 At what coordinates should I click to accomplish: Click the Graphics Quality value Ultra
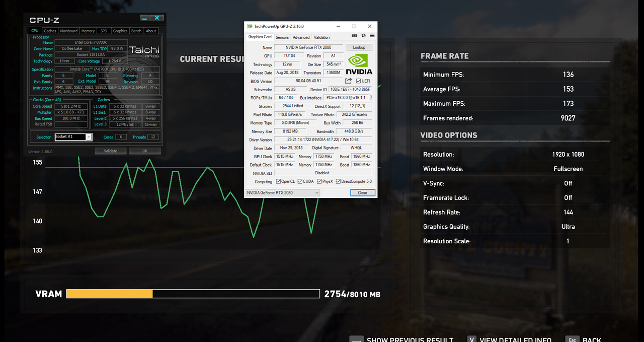[x=568, y=227]
